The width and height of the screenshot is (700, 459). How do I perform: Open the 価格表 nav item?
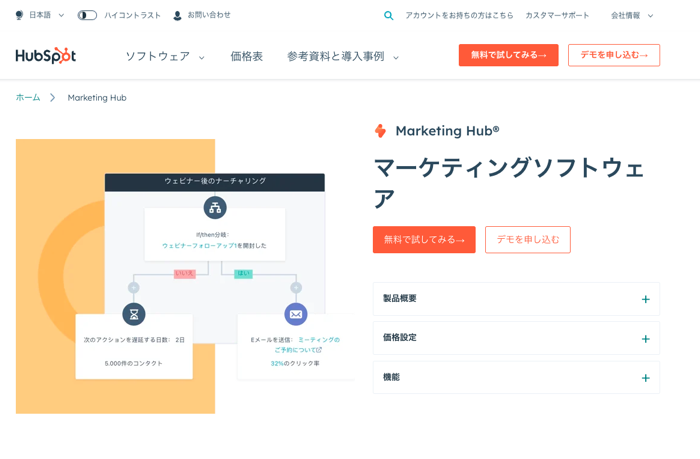point(246,56)
